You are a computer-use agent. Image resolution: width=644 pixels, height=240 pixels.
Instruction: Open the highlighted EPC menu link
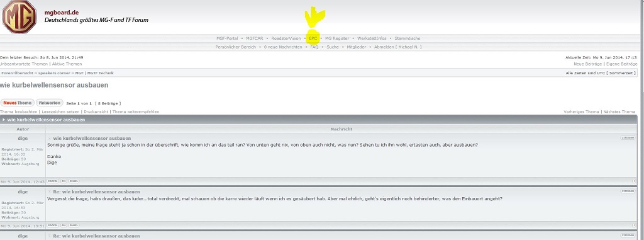(313, 38)
